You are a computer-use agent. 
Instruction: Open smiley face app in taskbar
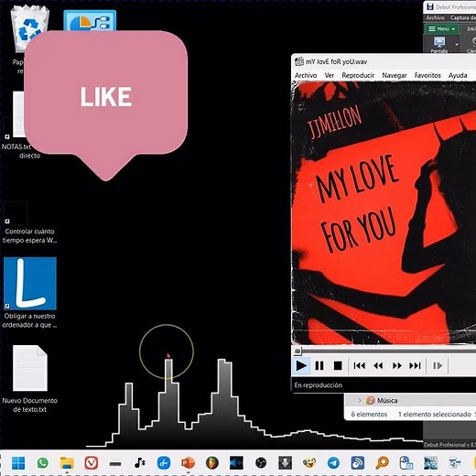309,463
